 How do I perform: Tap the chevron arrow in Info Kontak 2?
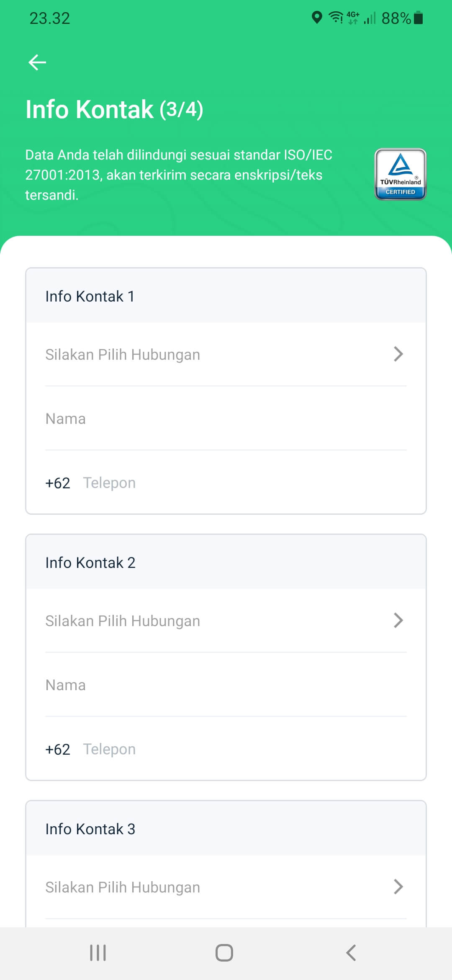[398, 621]
